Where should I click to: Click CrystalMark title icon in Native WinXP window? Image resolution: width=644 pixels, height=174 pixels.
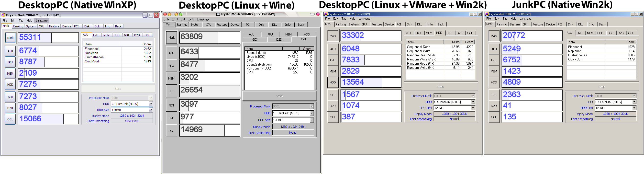(3, 15)
